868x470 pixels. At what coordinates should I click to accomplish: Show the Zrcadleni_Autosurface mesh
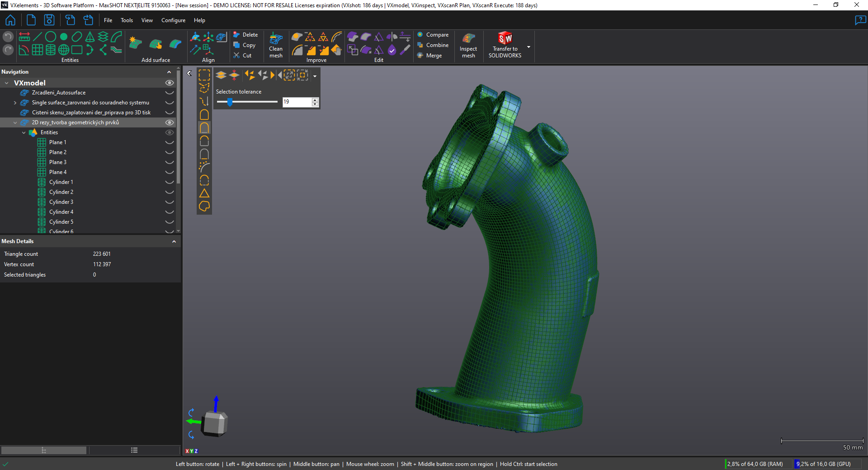[x=170, y=93]
